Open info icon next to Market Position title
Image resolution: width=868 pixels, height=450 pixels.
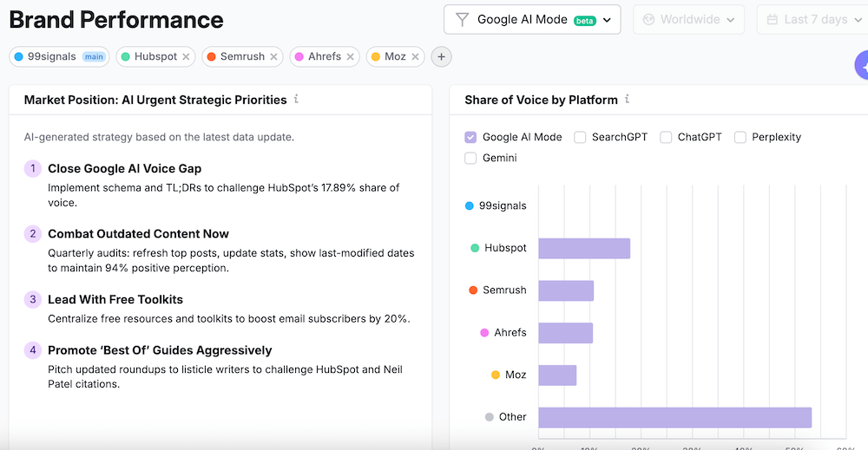(296, 99)
